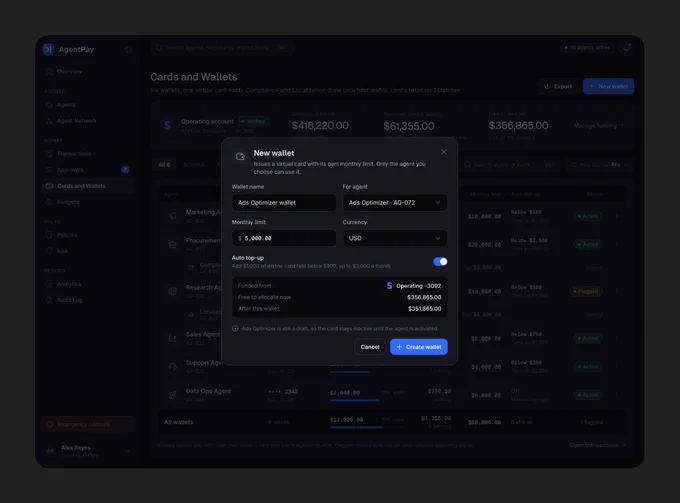The image size is (680, 503).
Task: Open the Open transactions link
Action: click(x=597, y=445)
